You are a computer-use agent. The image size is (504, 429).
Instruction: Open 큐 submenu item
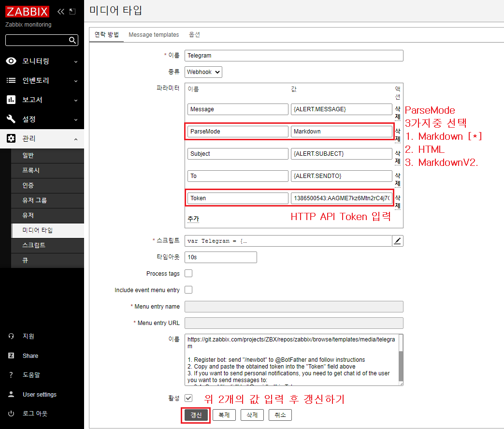[47, 260]
